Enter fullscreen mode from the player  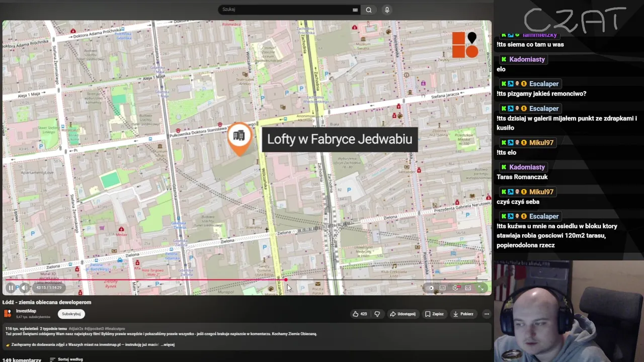click(x=481, y=288)
